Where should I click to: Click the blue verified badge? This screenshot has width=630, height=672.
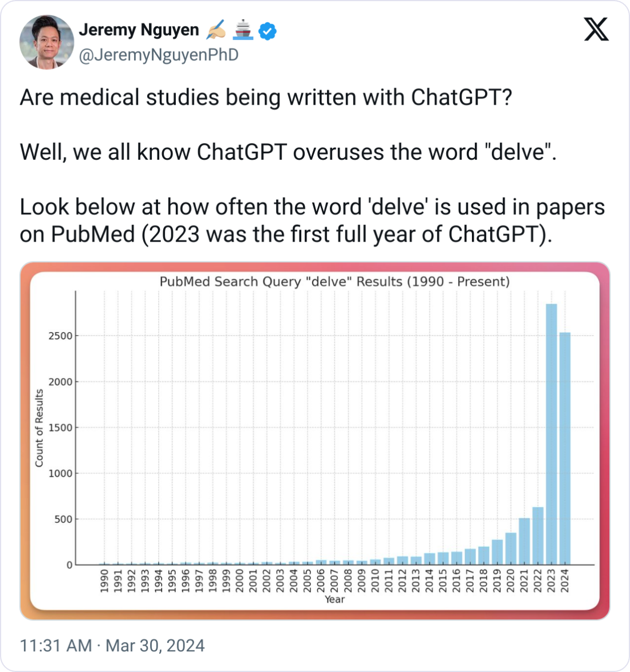267,31
